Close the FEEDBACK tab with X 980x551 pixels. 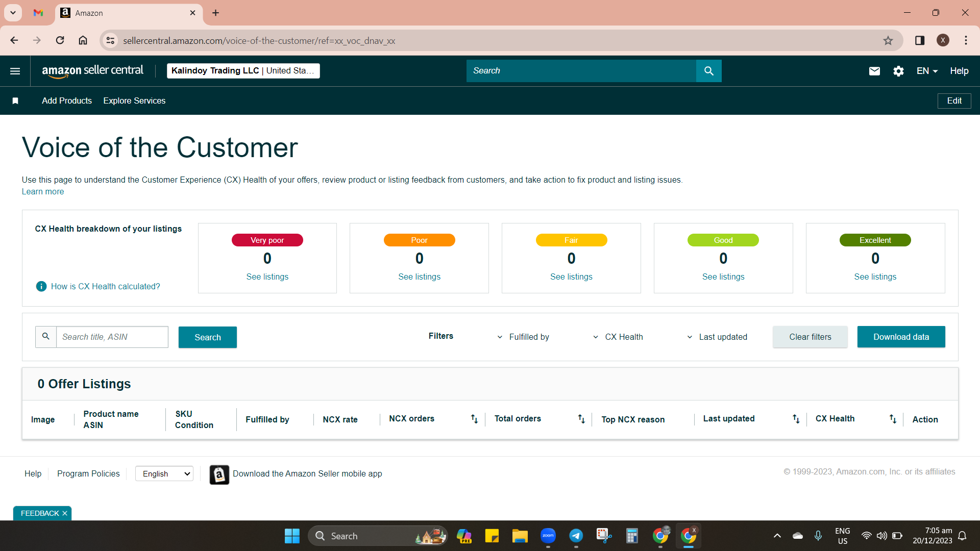(65, 513)
